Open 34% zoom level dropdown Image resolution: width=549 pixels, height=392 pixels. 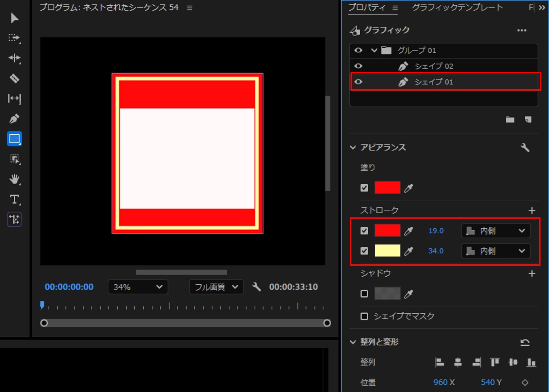point(138,287)
